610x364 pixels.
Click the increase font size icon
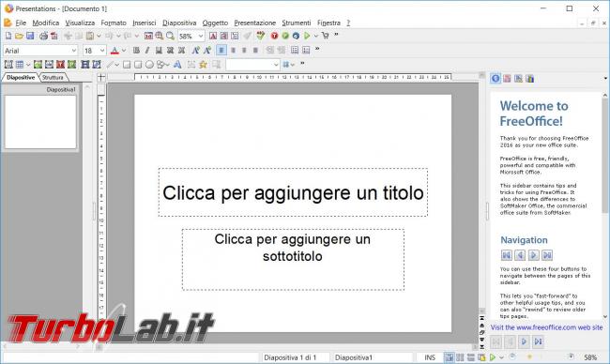pos(196,50)
